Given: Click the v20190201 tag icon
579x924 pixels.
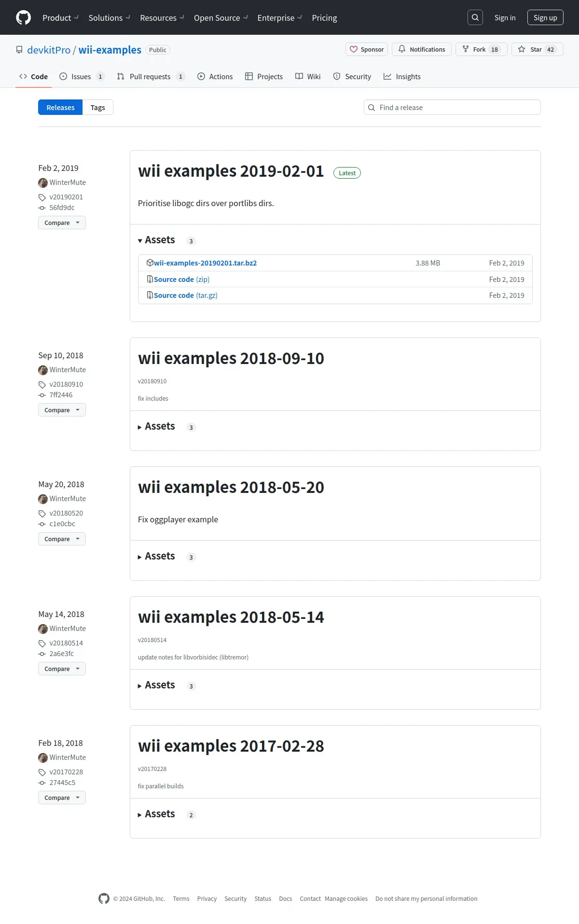Looking at the screenshot, I should click(42, 197).
